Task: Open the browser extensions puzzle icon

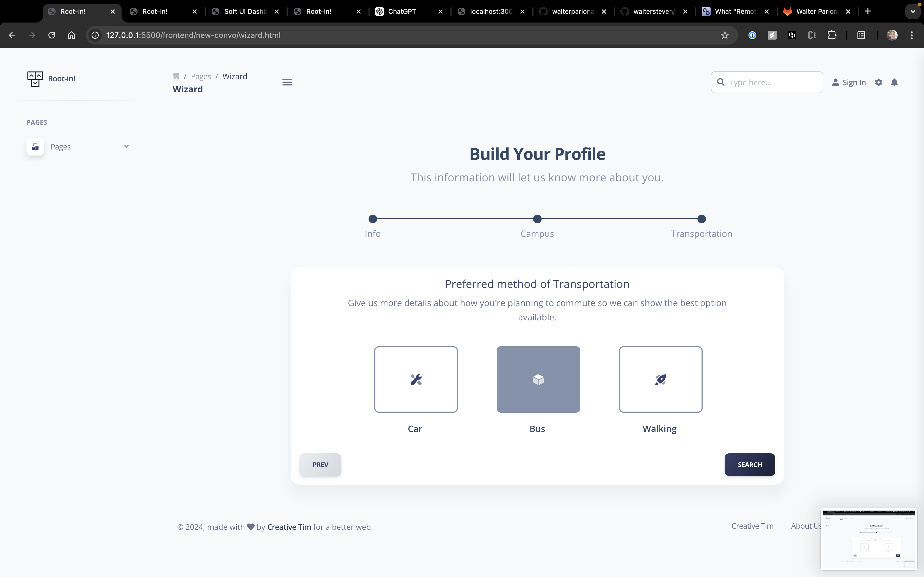Action: click(832, 35)
